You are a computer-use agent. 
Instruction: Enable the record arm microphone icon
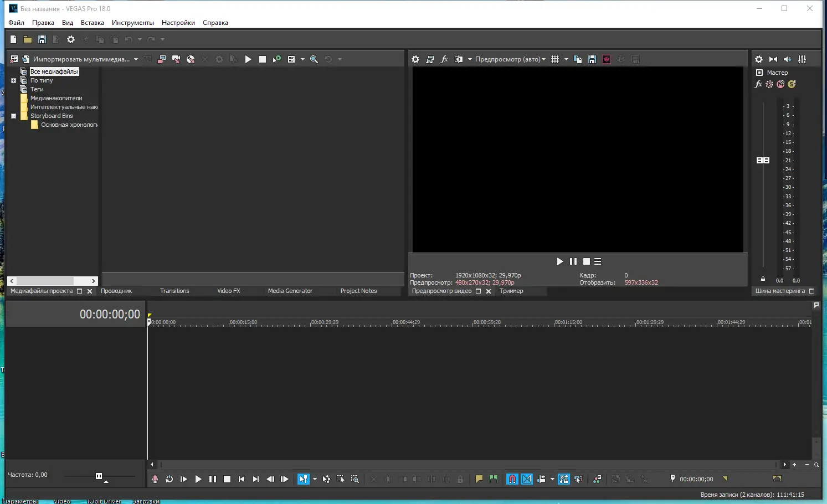[x=155, y=479]
